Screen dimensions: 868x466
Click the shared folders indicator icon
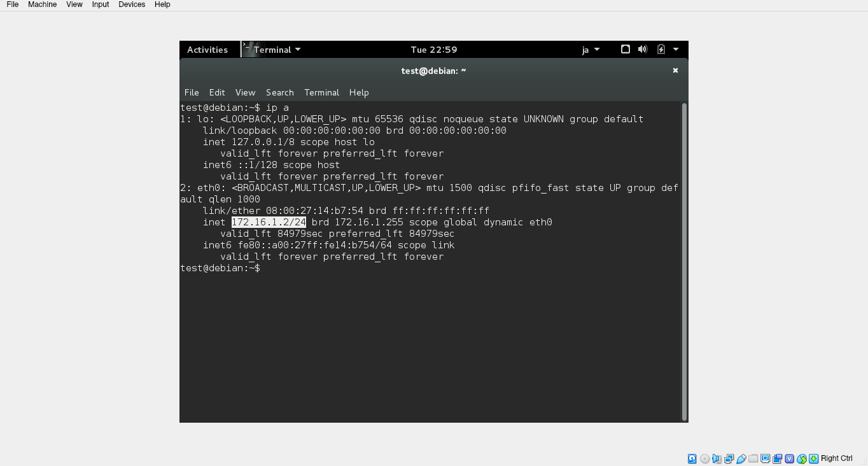(753, 458)
